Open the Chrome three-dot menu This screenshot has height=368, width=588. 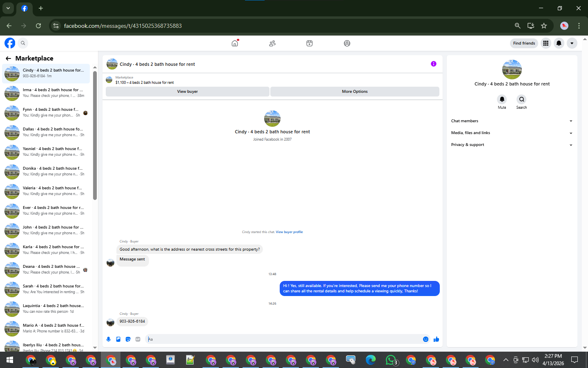[x=579, y=25]
